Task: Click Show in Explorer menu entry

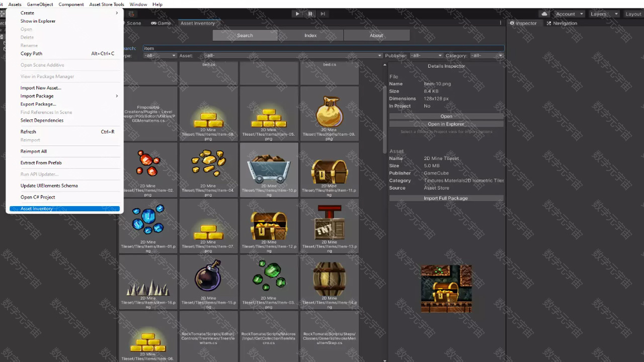Action: coord(64,21)
